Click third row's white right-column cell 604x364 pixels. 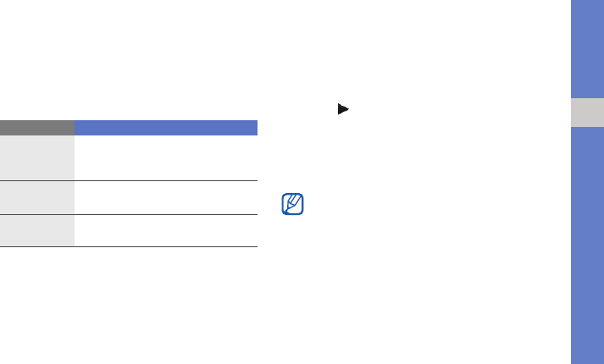pos(165,230)
